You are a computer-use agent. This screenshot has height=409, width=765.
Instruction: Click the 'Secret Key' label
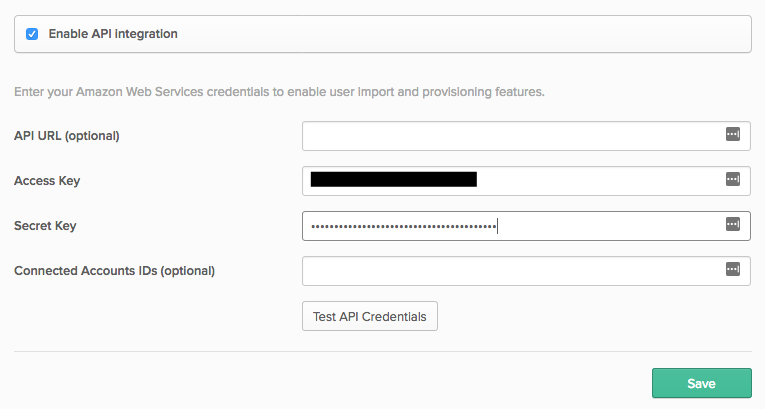tap(45, 226)
